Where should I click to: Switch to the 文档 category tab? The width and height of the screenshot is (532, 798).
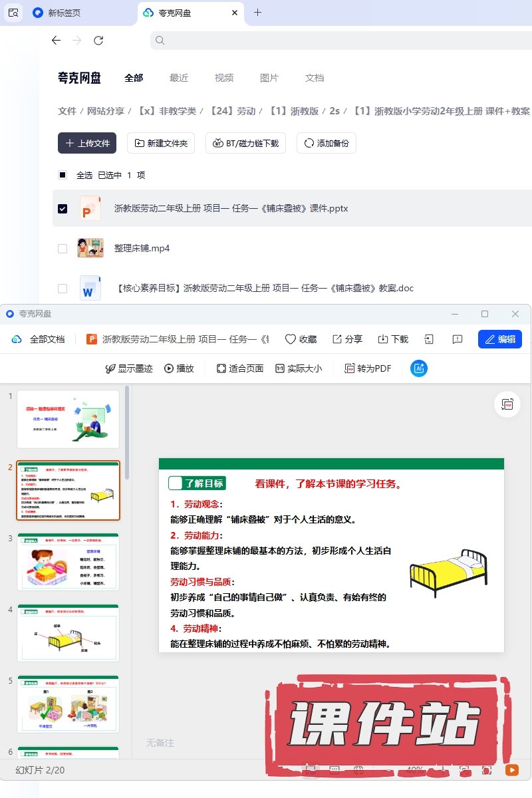[315, 78]
